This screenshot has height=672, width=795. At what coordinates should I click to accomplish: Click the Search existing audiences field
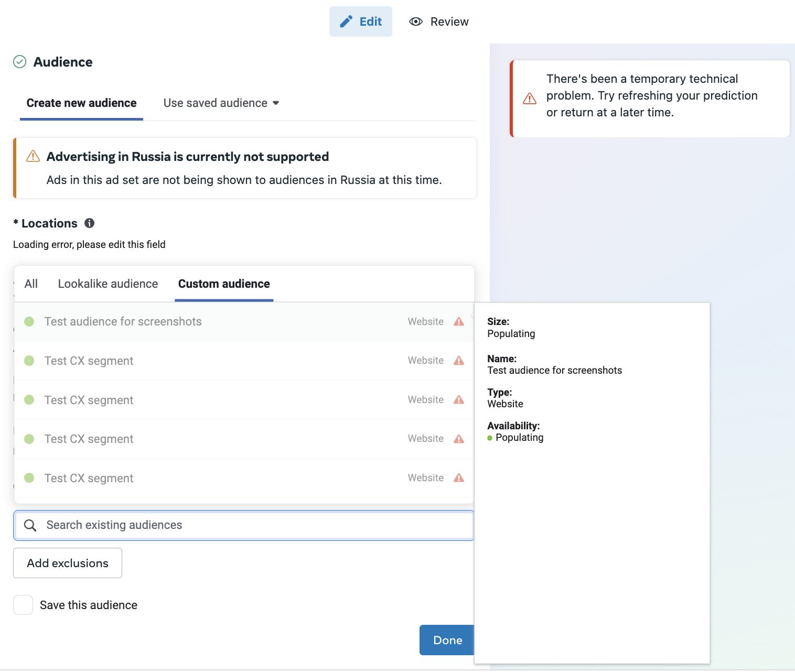(244, 525)
